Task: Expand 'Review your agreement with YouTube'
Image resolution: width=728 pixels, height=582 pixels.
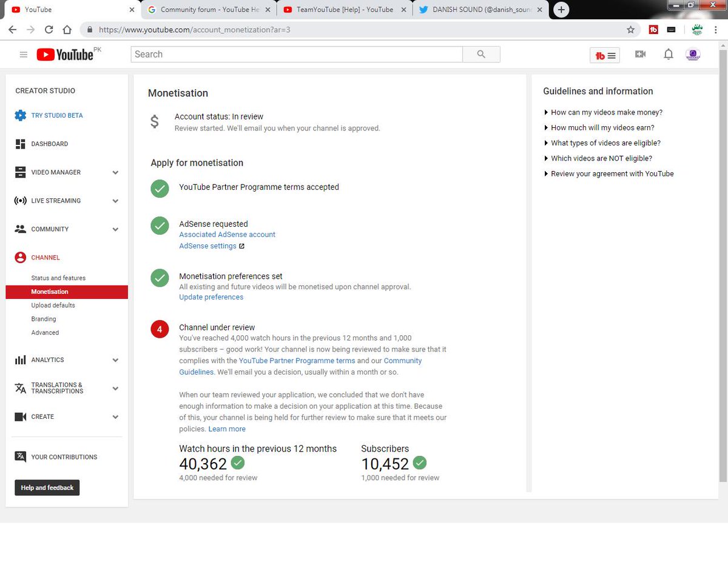Action: [608, 173]
